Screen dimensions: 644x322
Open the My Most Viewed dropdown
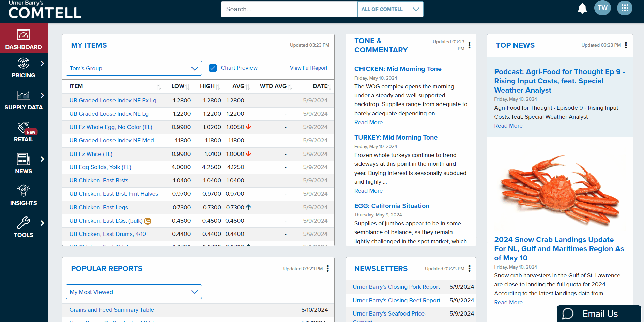coord(134,292)
